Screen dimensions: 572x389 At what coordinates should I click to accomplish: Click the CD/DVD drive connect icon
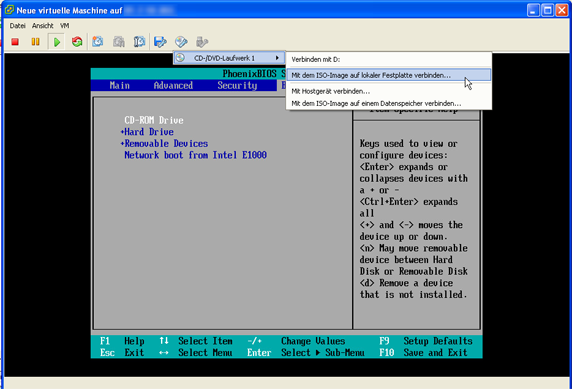(x=181, y=42)
